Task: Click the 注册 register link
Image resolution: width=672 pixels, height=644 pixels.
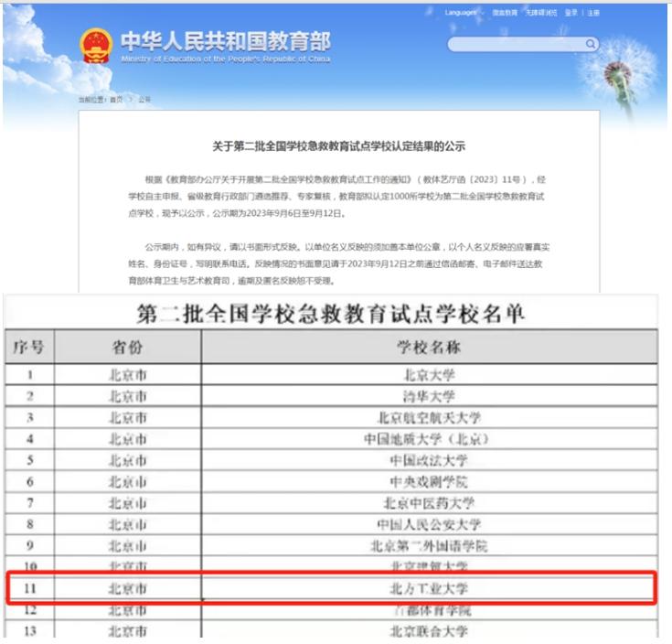Action: coord(593,13)
